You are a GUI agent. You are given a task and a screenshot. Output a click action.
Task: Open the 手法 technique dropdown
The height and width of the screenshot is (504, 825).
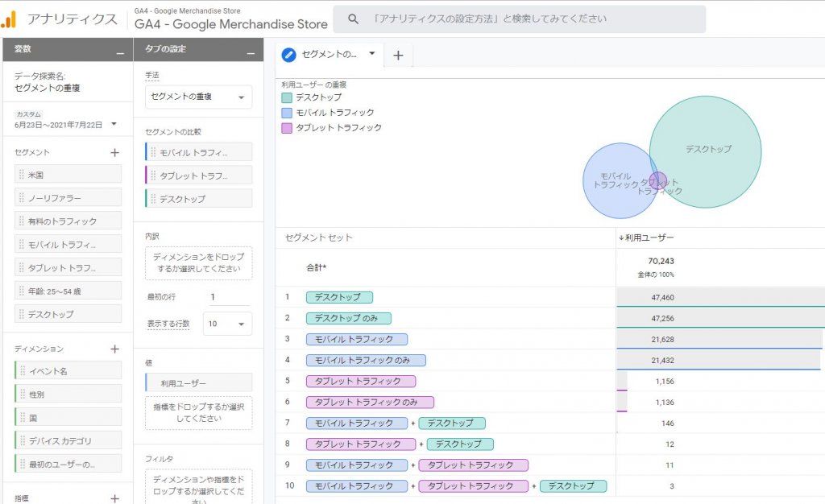coord(198,97)
